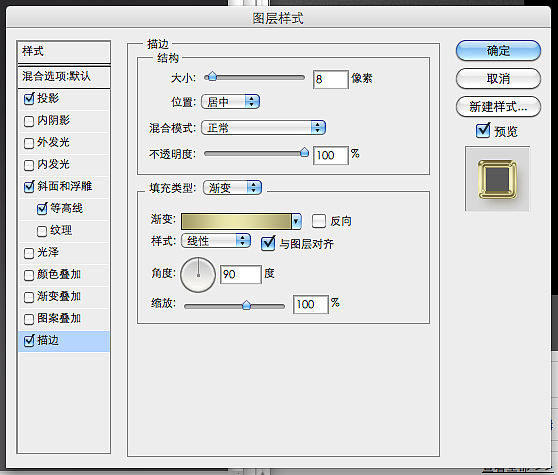
Task: Enable the 渐变叠加 checkbox
Action: tap(29, 297)
